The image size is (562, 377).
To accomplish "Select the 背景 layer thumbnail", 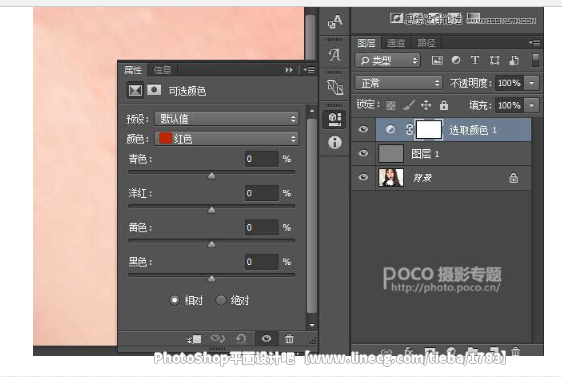I will (x=391, y=178).
